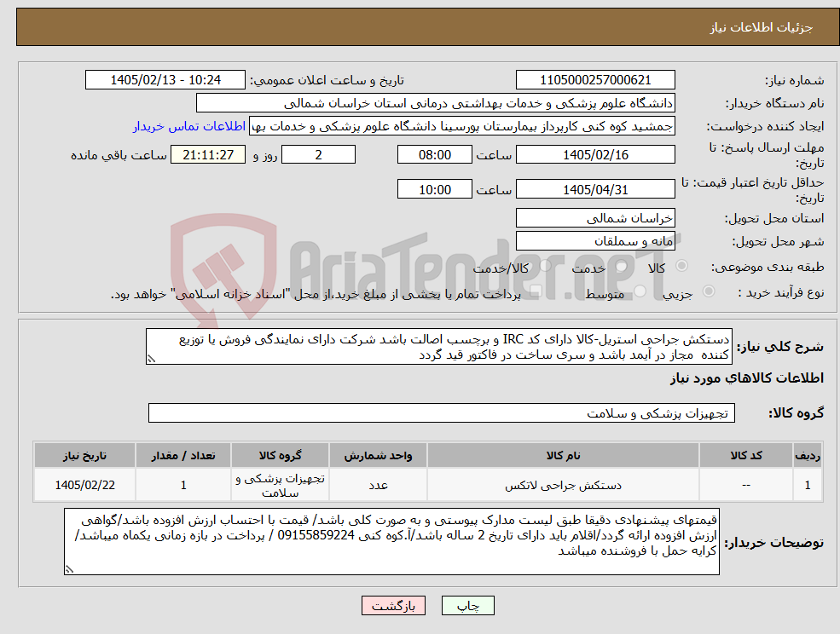This screenshot has height=634, width=840.
Task: Click the request creator field جمشید کوه کنی
Action: pyautogui.click(x=462, y=126)
